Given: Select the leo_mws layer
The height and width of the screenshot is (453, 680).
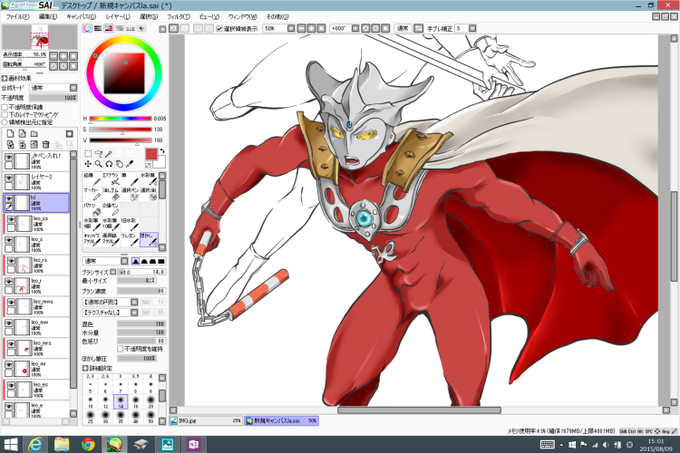Looking at the screenshot, I should pos(36,306).
